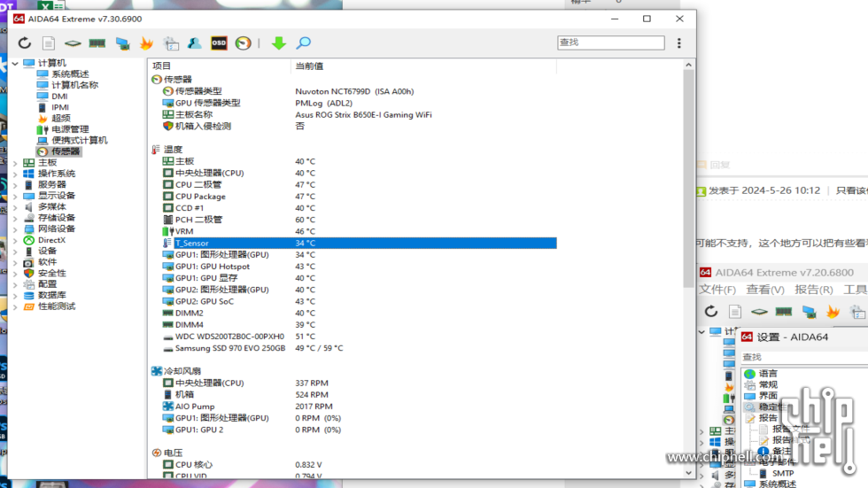
Task: Select 系统概述 in the tree
Action: click(x=70, y=74)
